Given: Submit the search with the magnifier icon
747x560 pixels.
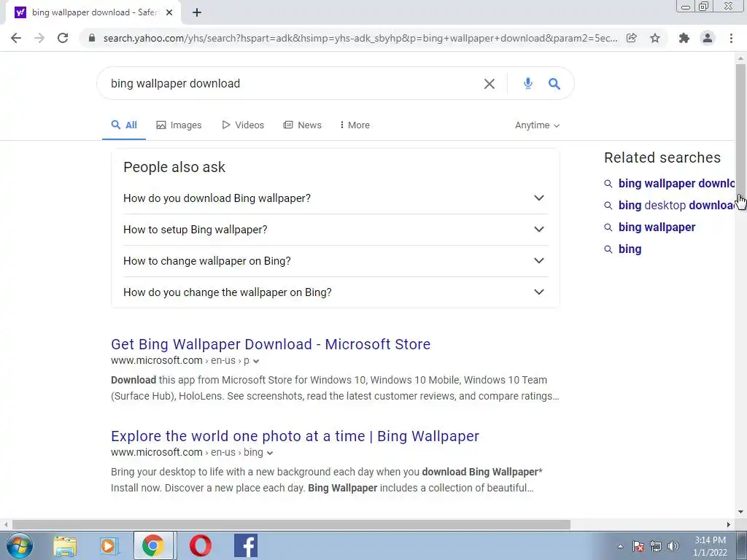Looking at the screenshot, I should pyautogui.click(x=554, y=84).
